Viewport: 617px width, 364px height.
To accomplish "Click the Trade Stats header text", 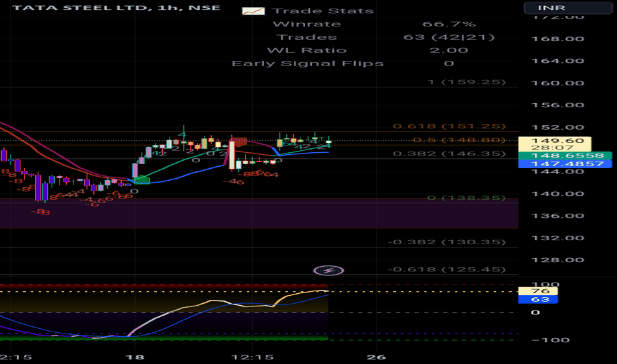I will click(x=322, y=11).
